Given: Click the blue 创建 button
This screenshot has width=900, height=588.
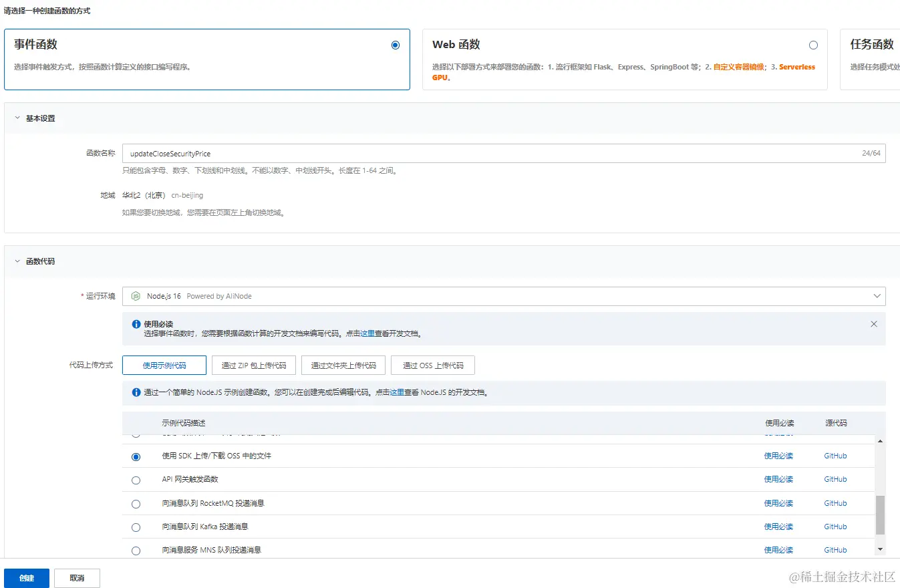Looking at the screenshot, I should coord(27,578).
